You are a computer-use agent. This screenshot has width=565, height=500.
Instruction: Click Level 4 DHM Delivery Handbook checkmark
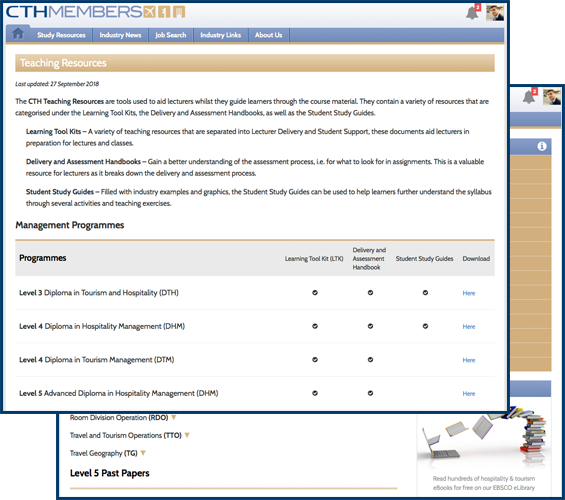(370, 326)
